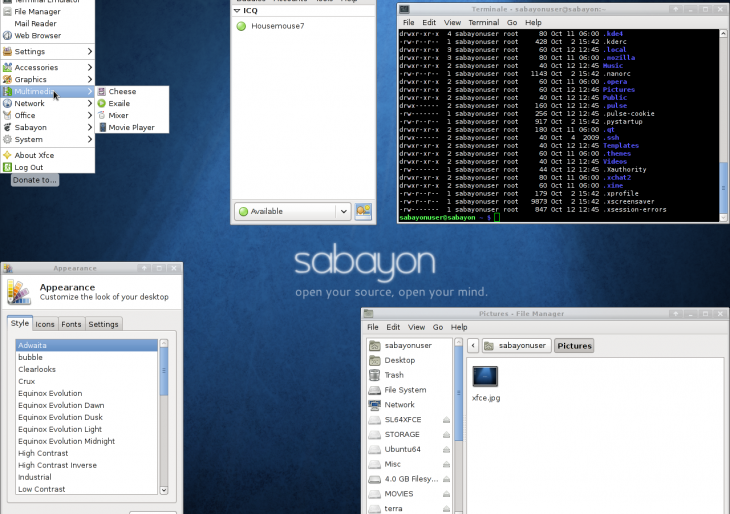The width and height of the screenshot is (730, 514).
Task: Navigate to the sabayonuser path button
Action: (516, 346)
